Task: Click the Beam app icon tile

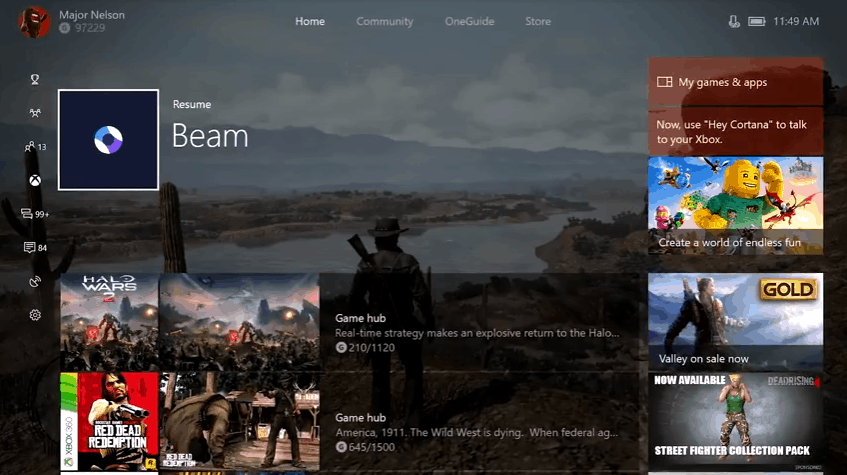Action: click(x=109, y=140)
